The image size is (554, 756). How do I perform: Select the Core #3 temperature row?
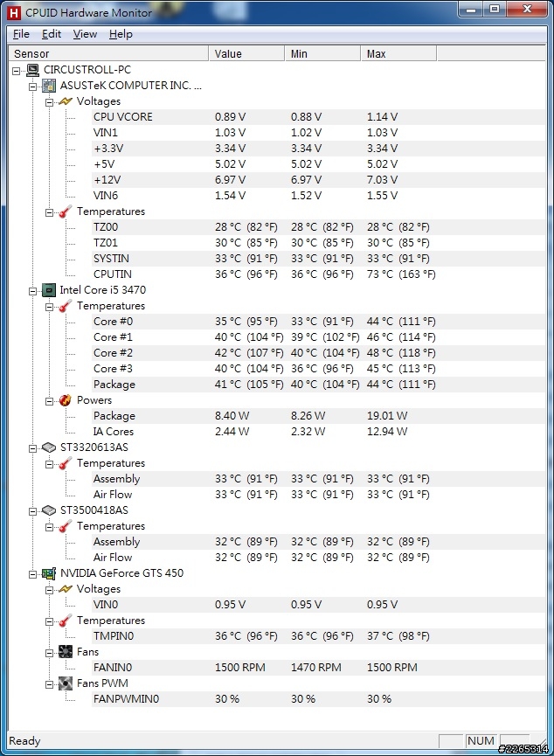(x=319, y=368)
